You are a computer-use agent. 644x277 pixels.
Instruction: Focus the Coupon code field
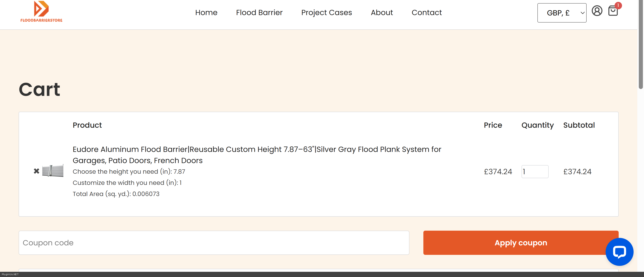click(x=214, y=243)
